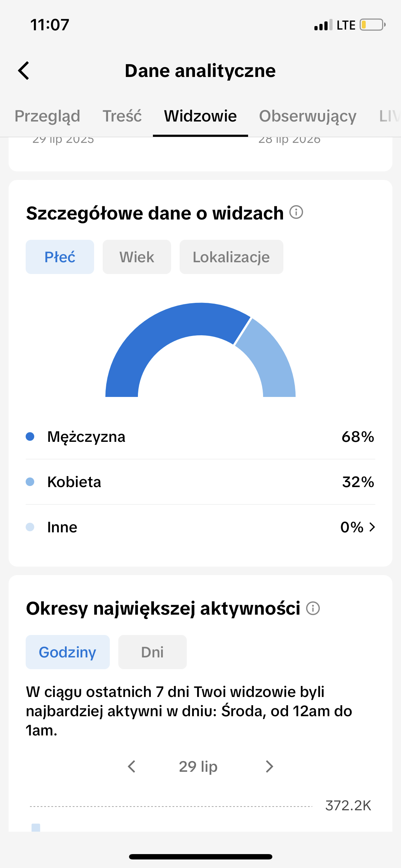401x868 pixels.
Task: Open the Treść tab
Action: [x=122, y=116]
